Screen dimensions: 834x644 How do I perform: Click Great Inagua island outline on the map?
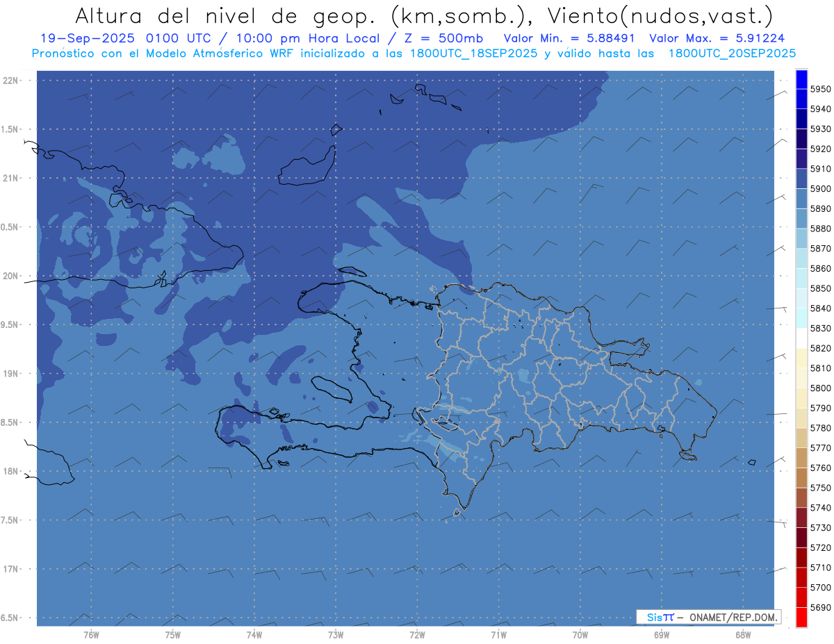point(306,171)
